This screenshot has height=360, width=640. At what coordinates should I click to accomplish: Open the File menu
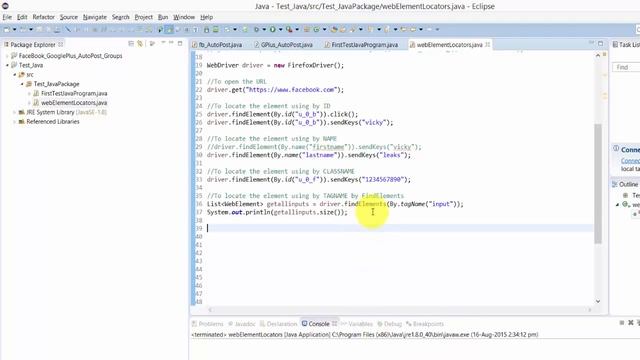[7, 17]
